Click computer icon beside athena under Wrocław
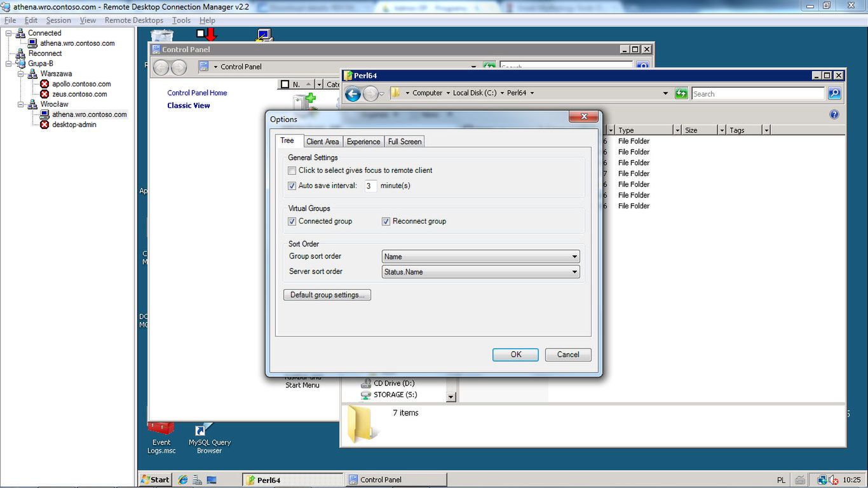The height and width of the screenshot is (488, 868). coord(44,114)
